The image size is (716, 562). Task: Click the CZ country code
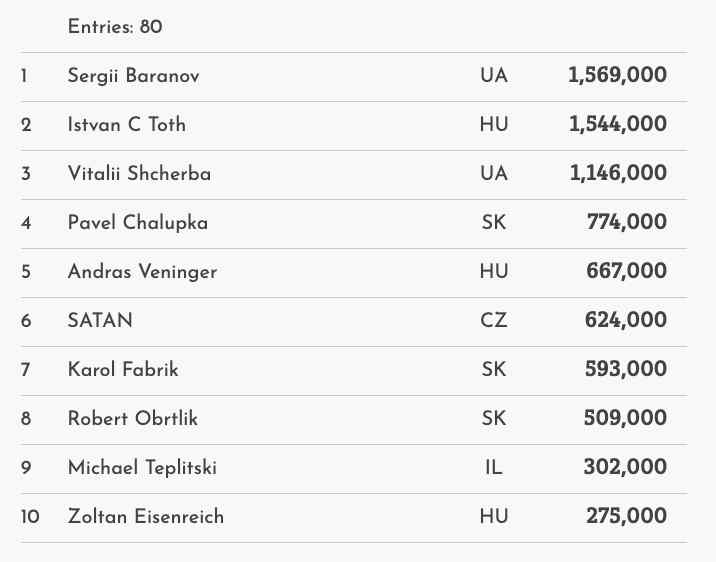494,321
